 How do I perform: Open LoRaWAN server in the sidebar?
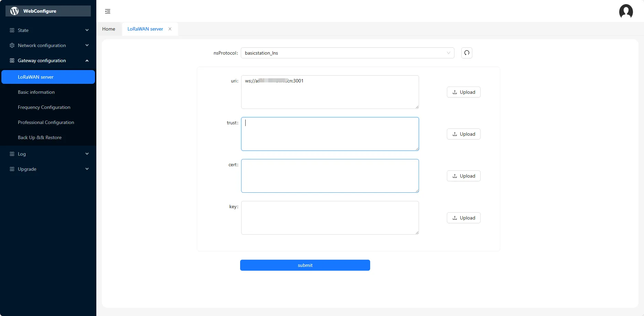click(48, 77)
